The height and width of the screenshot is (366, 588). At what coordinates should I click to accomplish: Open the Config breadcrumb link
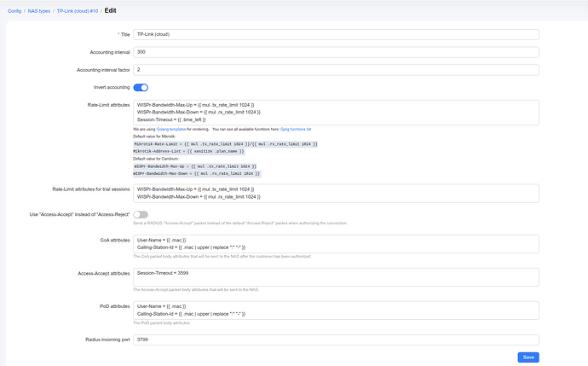(x=14, y=11)
